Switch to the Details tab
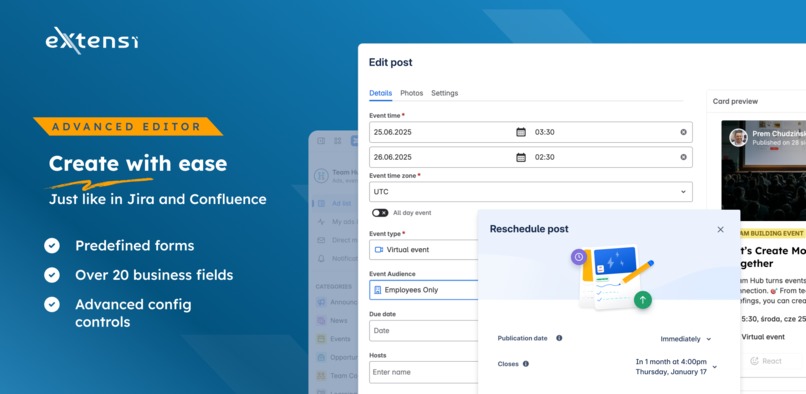 (x=380, y=93)
